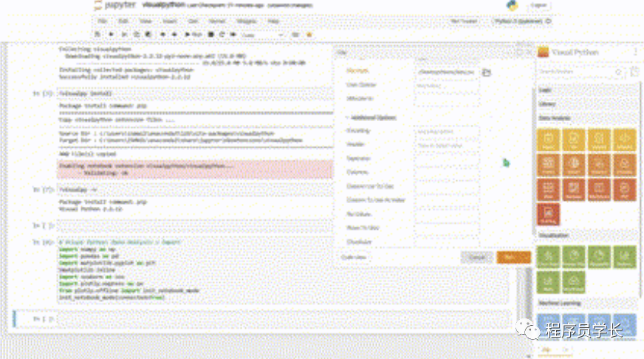The height and width of the screenshot is (359, 644).
Task: Open the Edit menu
Action: [x=123, y=21]
